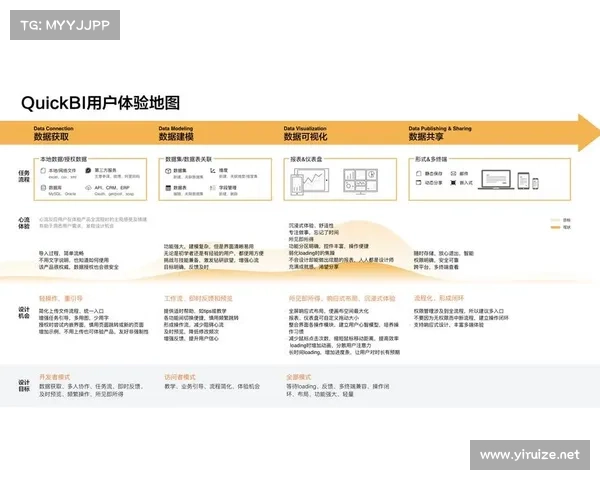Click the database icon beside MySQL, Oracle

click(43, 188)
